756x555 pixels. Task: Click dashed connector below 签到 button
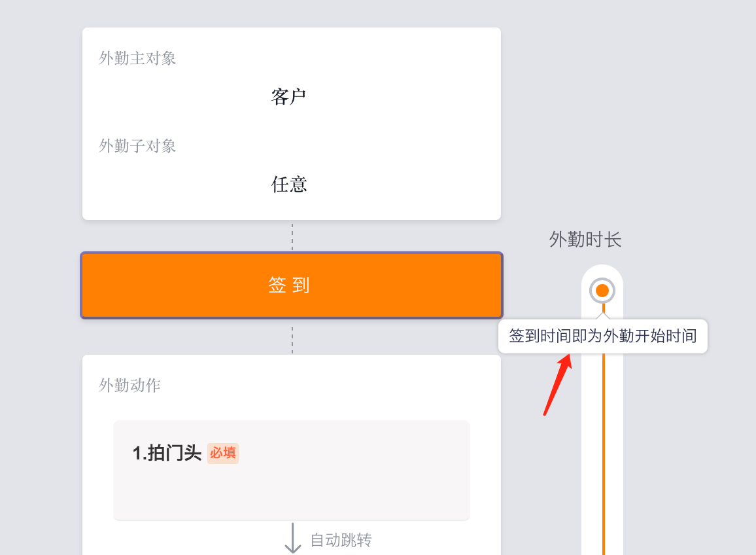pos(292,340)
